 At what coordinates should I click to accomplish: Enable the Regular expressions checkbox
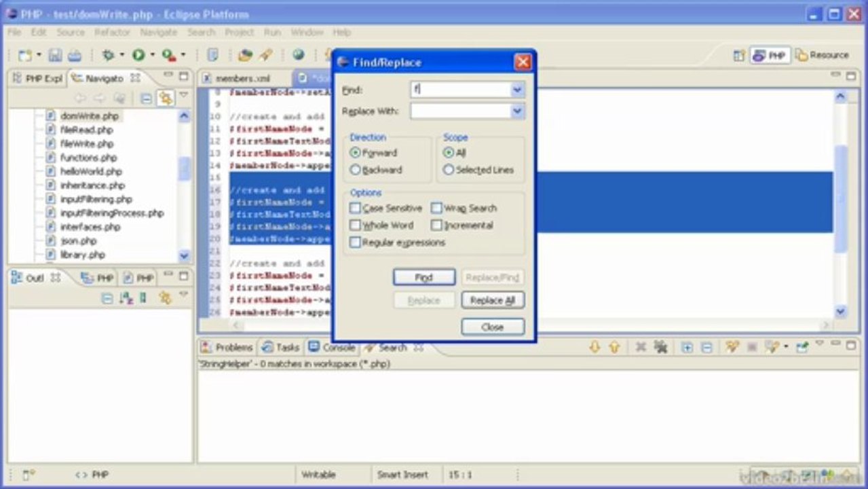(x=355, y=242)
